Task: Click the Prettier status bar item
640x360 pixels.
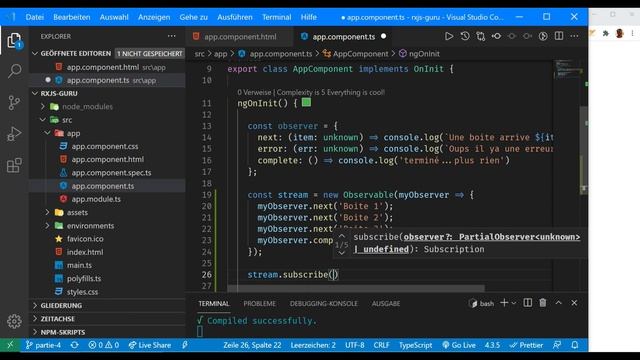Action: [526, 345]
